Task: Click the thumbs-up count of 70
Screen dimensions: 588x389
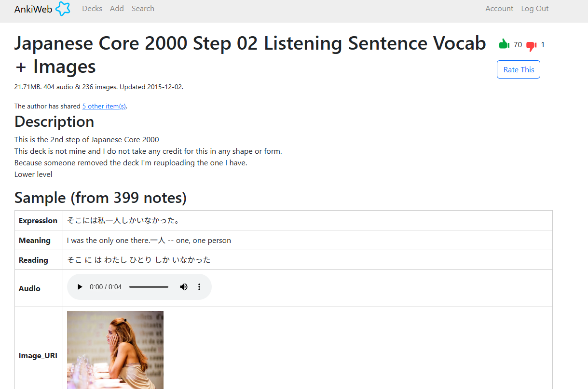Action: click(x=518, y=45)
